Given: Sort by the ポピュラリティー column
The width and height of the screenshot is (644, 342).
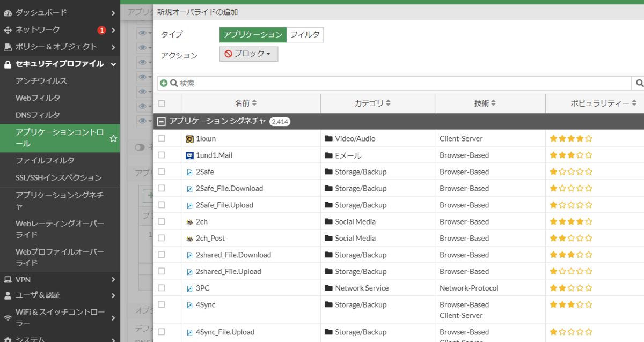Looking at the screenshot, I should [603, 103].
